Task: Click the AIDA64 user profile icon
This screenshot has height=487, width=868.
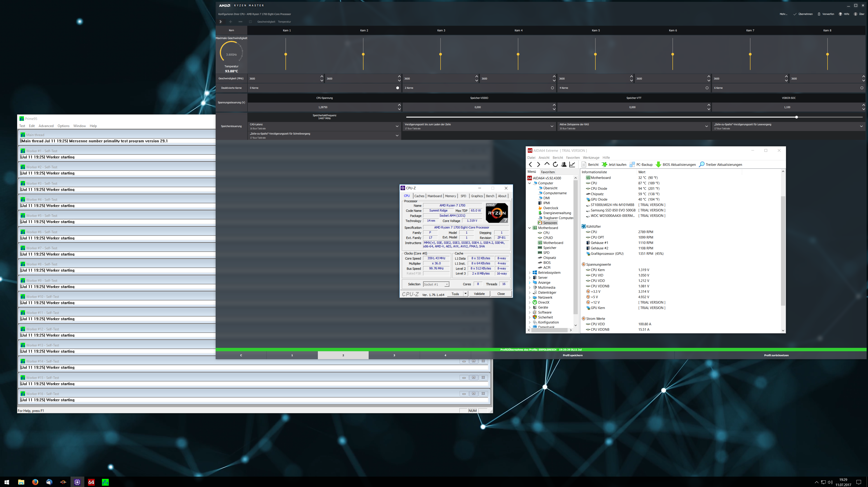Action: coord(564,164)
